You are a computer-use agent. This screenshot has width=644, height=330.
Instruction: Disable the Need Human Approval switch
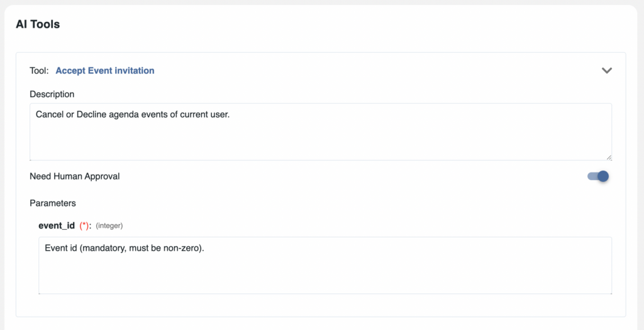pos(597,176)
